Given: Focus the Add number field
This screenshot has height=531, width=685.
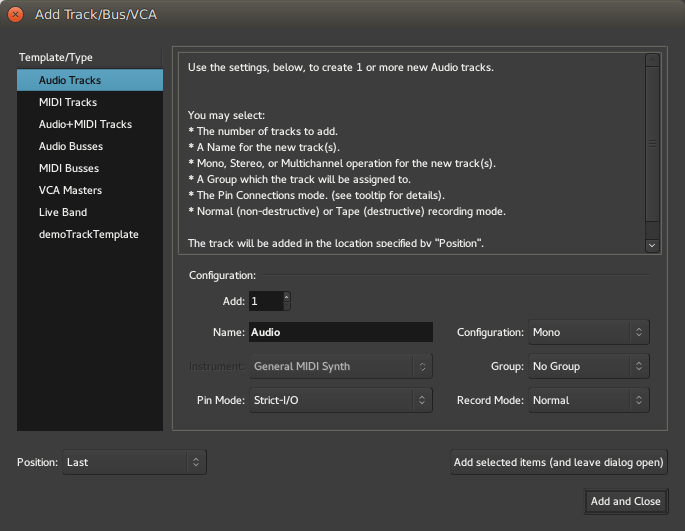Looking at the screenshot, I should [x=266, y=301].
